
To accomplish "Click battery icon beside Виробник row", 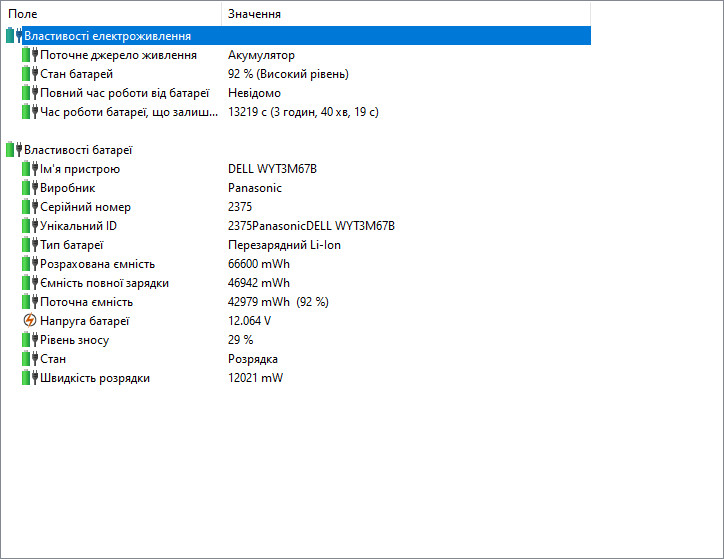I will (29, 188).
